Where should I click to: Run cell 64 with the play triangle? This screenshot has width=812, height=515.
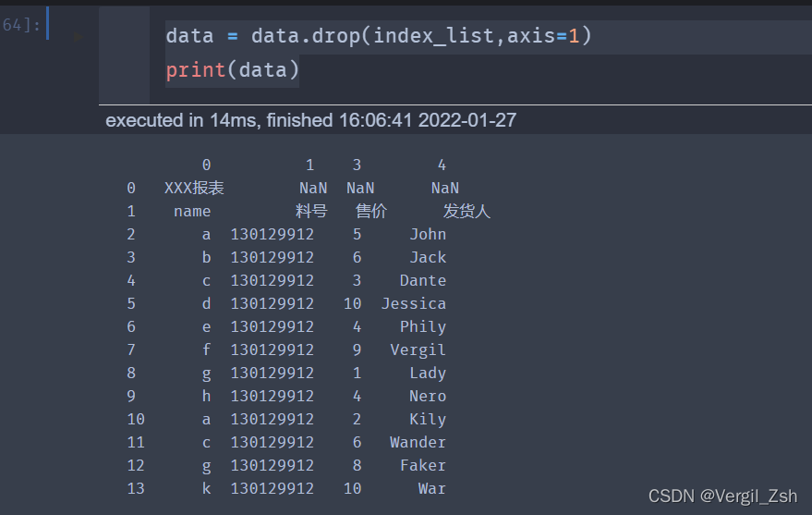click(x=79, y=37)
